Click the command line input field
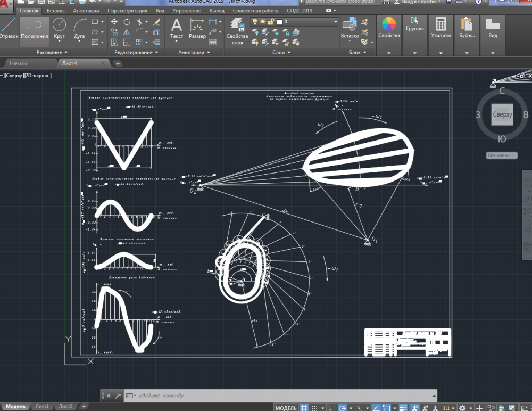The height and width of the screenshot is (411, 532). (282, 396)
